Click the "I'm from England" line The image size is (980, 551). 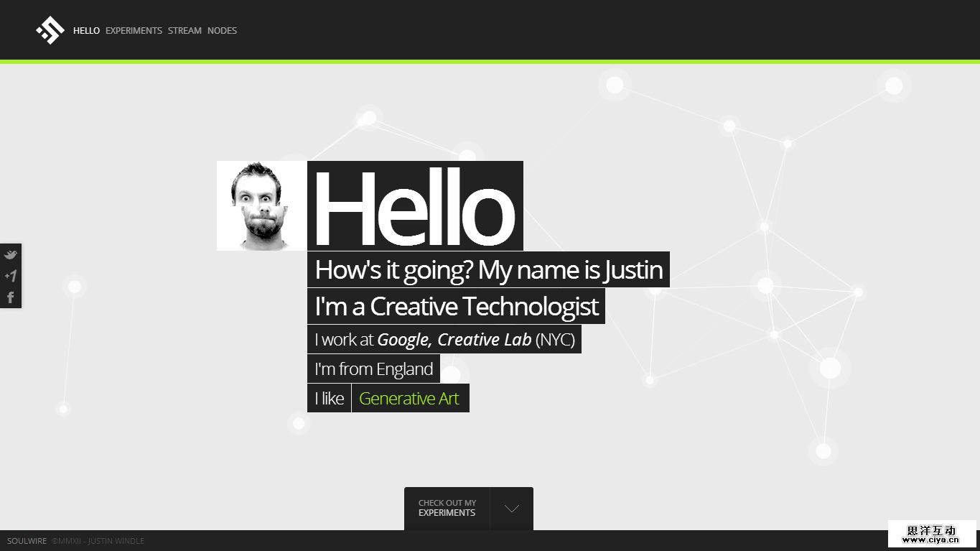373,369
